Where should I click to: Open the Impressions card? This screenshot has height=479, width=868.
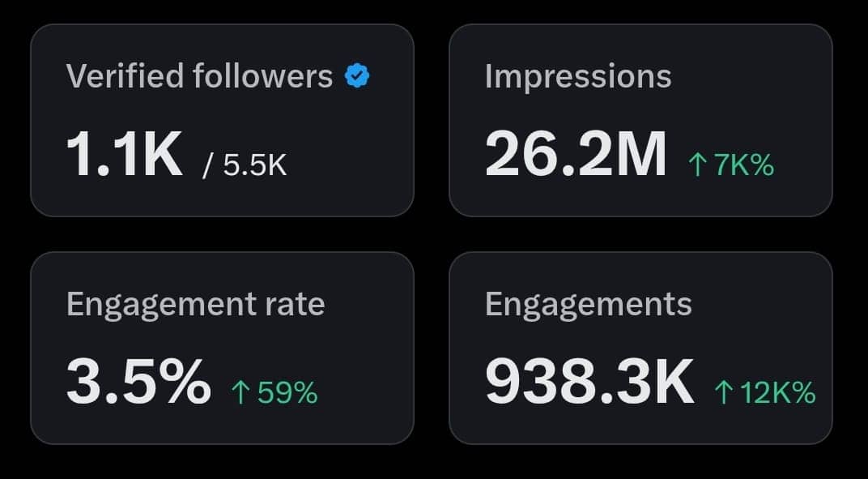[x=640, y=120]
